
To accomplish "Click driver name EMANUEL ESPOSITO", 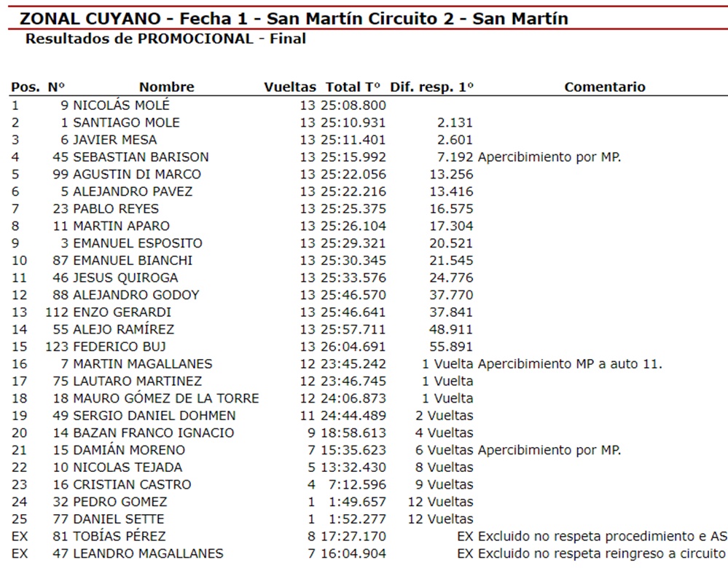I will click(x=138, y=243).
